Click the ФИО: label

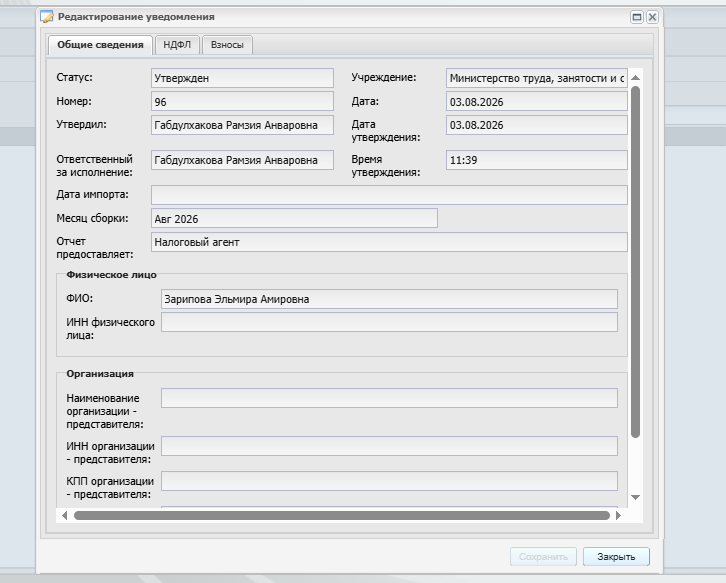80,299
